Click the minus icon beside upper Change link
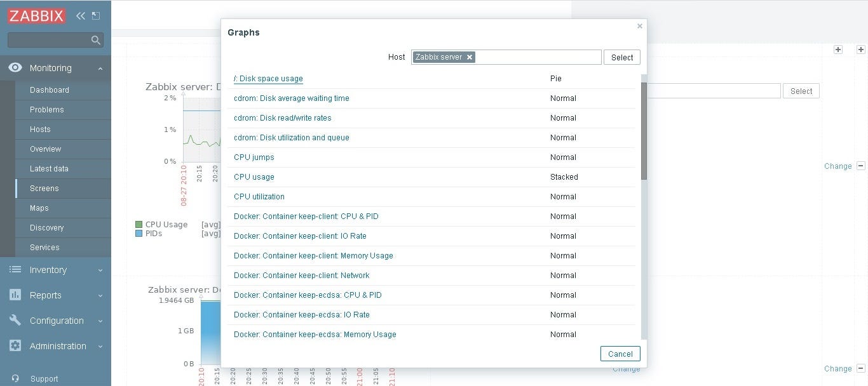868x386 pixels. click(x=861, y=166)
